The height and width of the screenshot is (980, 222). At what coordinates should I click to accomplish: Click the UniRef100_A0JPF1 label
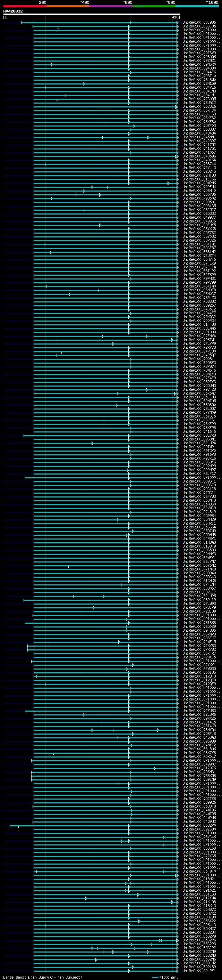coord(199,971)
